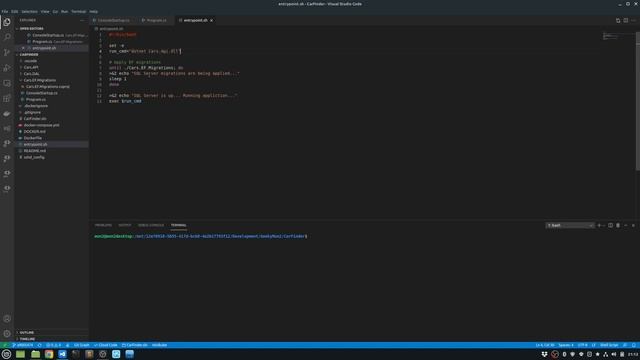Open the editor more actions menu
640x360 pixels.
click(x=633, y=20)
